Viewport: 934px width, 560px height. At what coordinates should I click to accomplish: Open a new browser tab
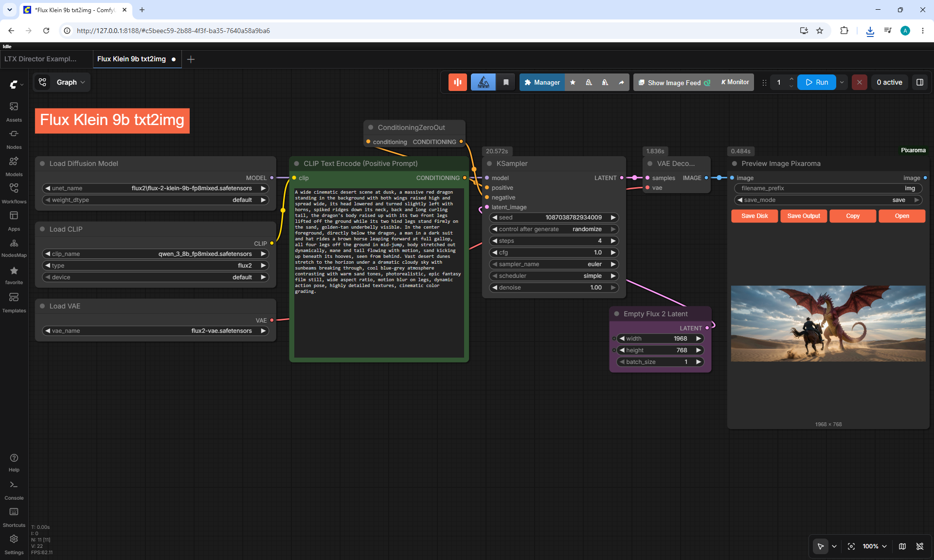pos(142,10)
